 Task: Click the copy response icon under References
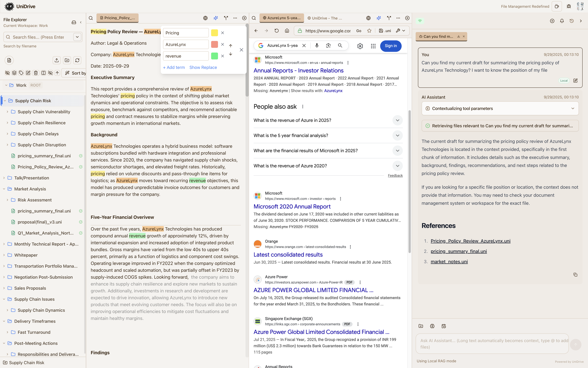(575, 275)
